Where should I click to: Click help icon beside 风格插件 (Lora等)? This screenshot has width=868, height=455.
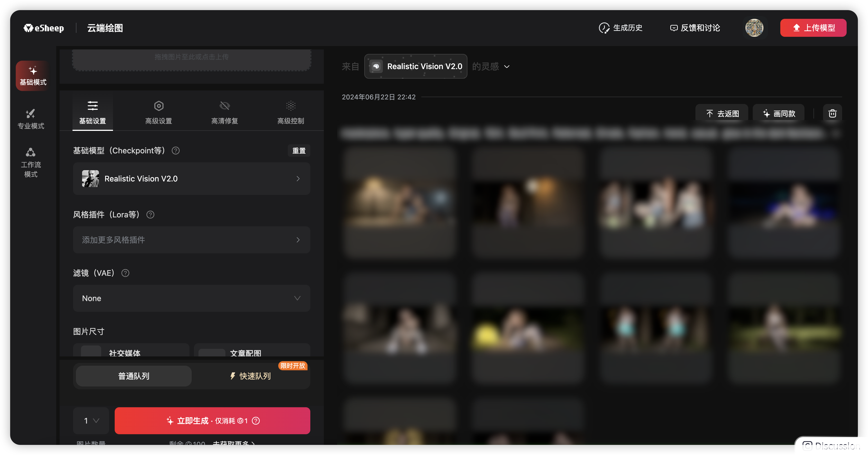[150, 215]
